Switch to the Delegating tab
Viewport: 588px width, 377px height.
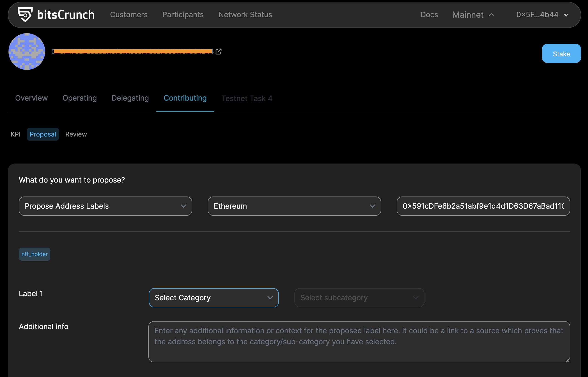tap(130, 98)
